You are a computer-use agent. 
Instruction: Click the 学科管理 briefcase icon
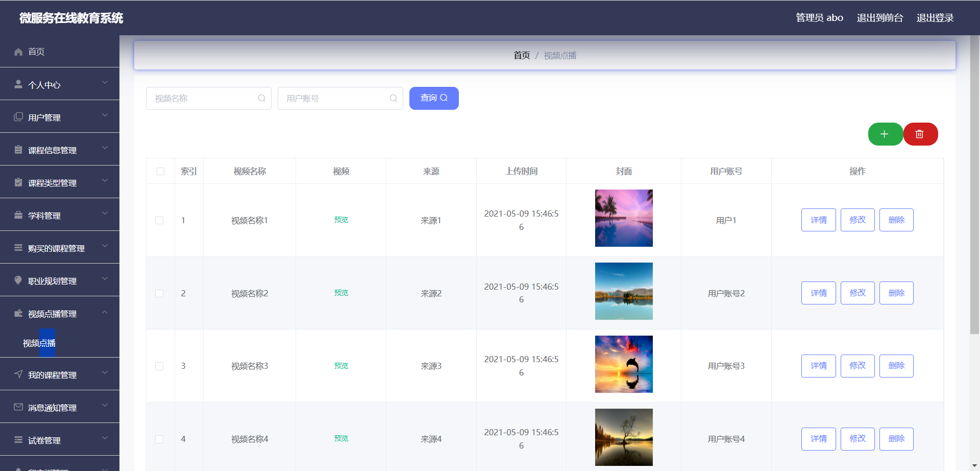[18, 215]
